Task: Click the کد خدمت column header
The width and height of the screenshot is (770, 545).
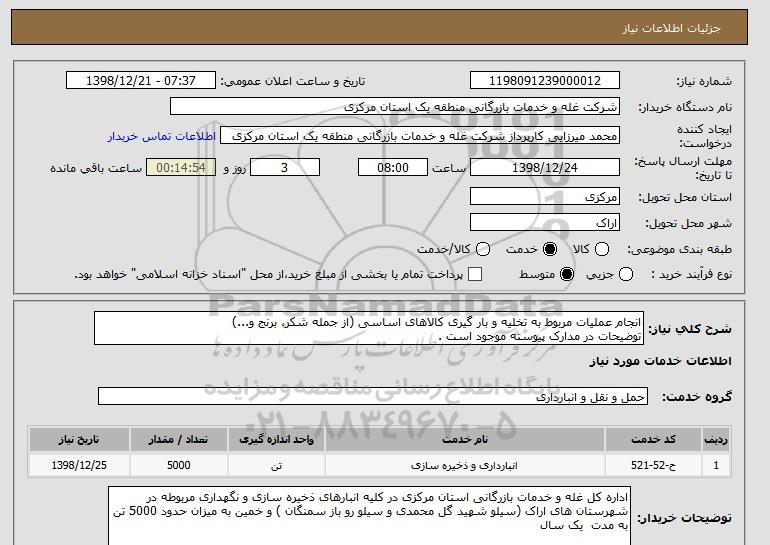Action: [x=653, y=439]
